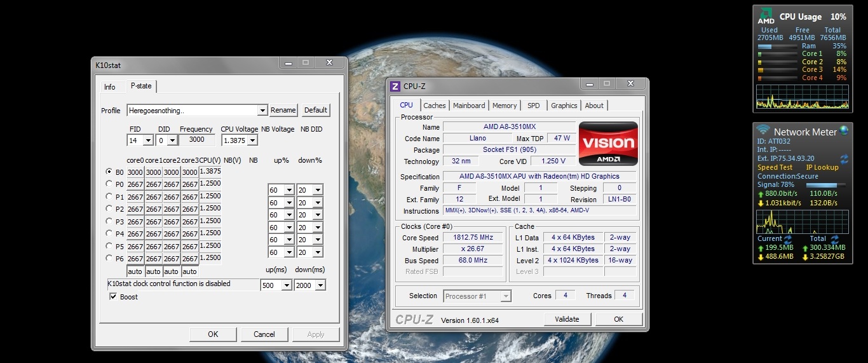Viewport: 868px width, 363px height.
Task: Click the Code Name value Llano
Action: pos(477,138)
